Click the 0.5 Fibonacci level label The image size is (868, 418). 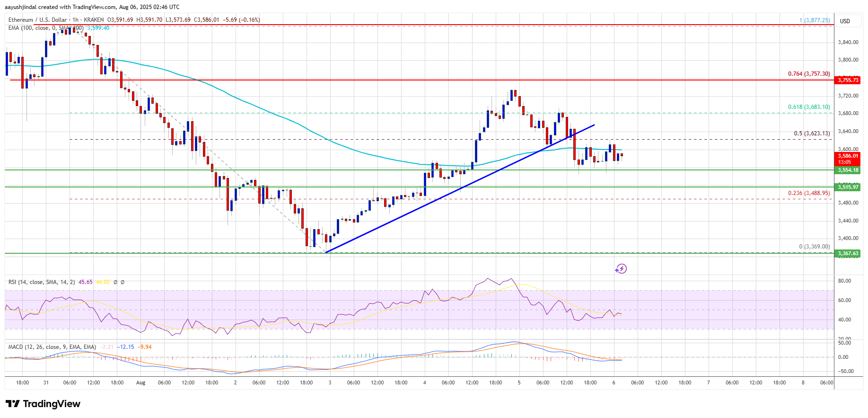point(811,133)
